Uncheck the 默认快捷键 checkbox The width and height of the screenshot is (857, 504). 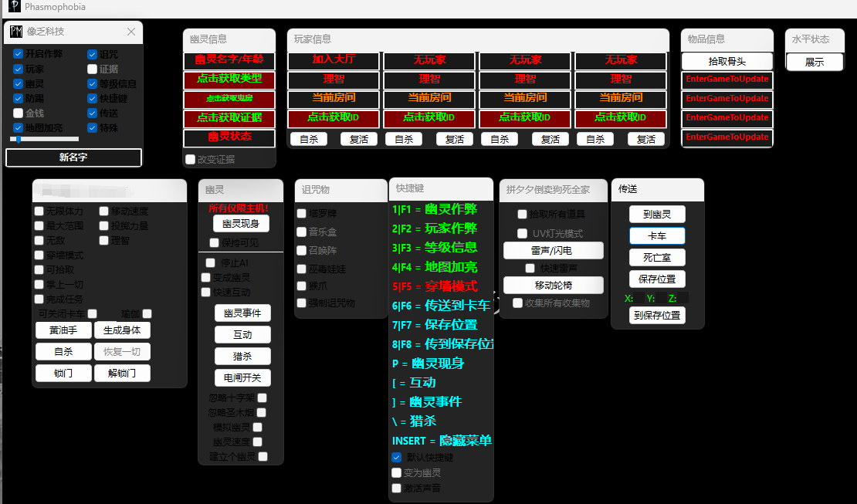(397, 457)
